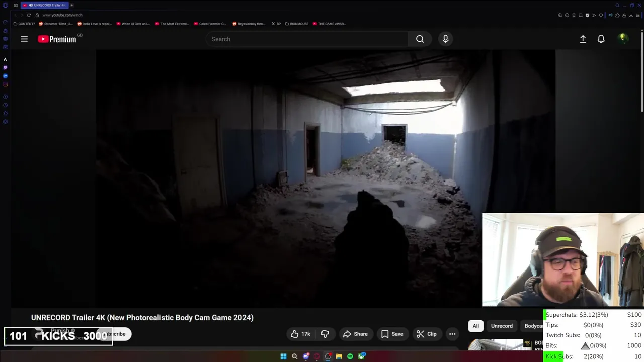Open browser extensions cube icon
The image size is (644, 362).
pos(617,15)
